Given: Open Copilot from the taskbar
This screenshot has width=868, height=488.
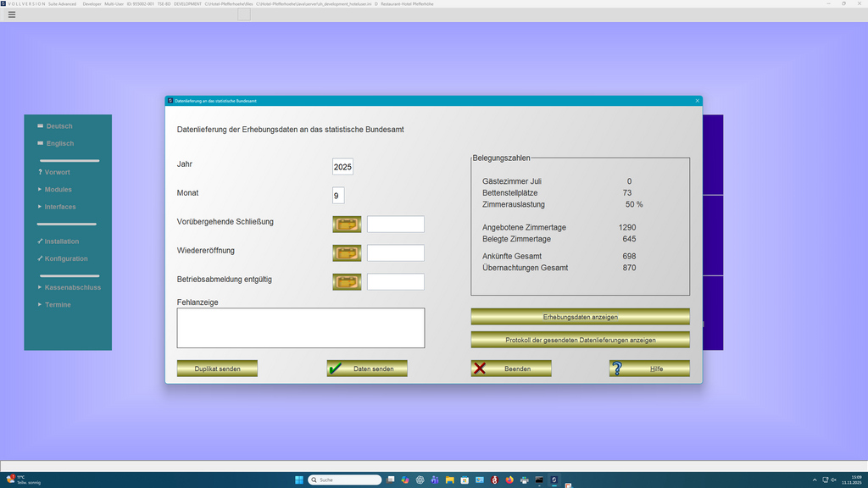Looking at the screenshot, I should click(x=404, y=480).
